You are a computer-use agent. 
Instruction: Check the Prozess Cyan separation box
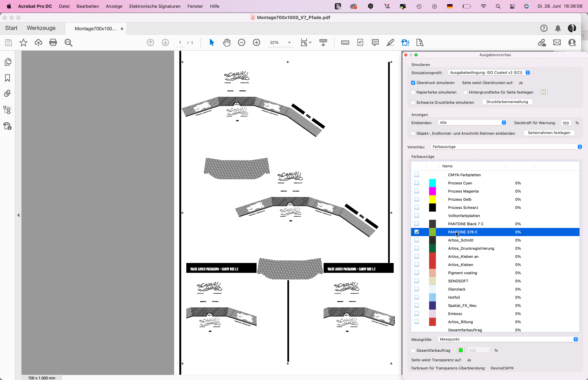417,183
